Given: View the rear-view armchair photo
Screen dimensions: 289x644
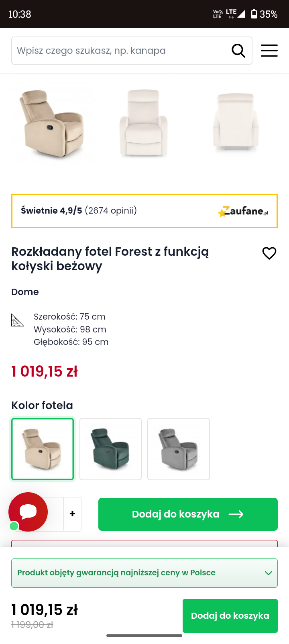Looking at the screenshot, I should coord(236,122).
